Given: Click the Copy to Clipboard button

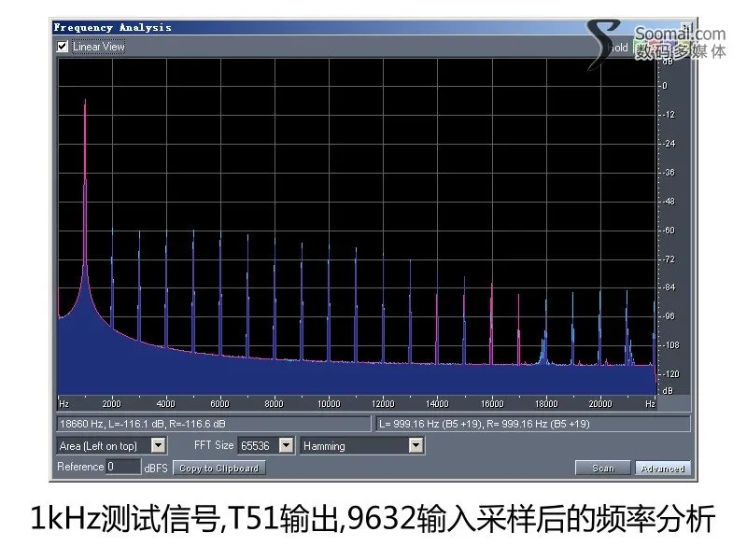Looking at the screenshot, I should pos(219,469).
